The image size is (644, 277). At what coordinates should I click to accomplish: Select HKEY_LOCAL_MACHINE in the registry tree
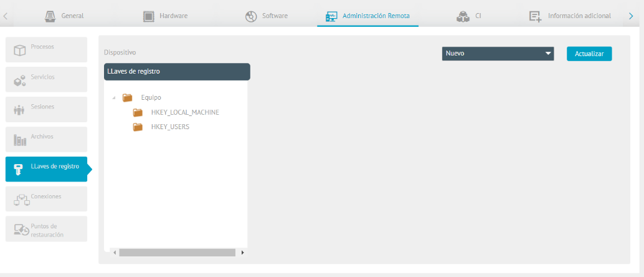185,112
